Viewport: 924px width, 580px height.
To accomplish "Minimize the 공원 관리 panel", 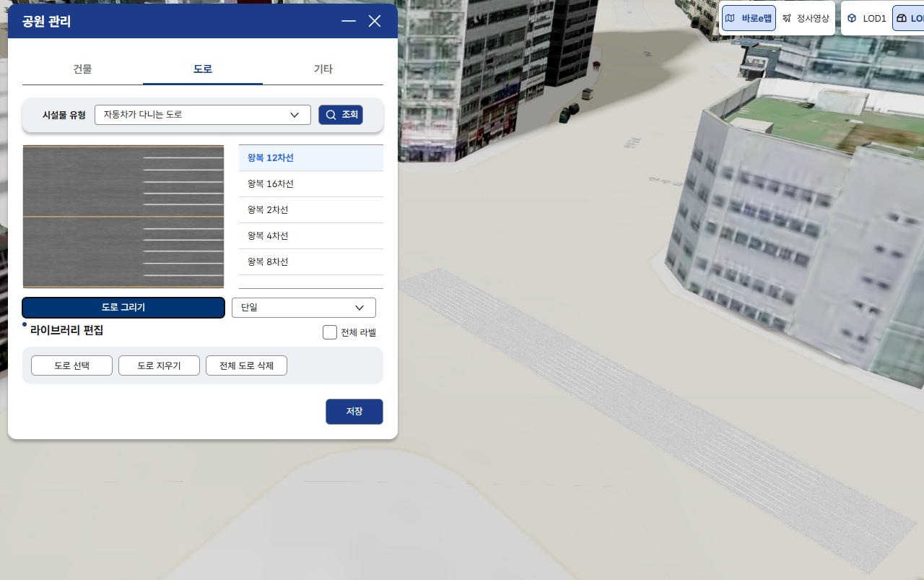I will [x=349, y=21].
